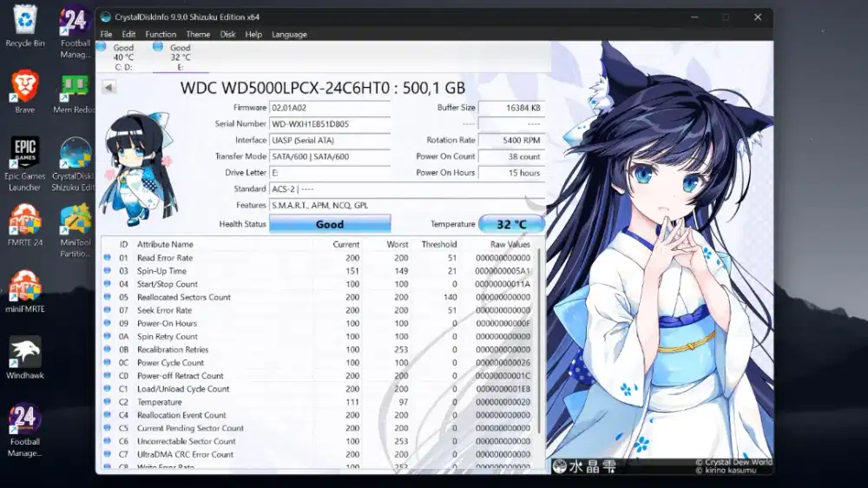The image size is (868, 488).
Task: Click Spin-Up Time status dot
Action: (x=107, y=271)
